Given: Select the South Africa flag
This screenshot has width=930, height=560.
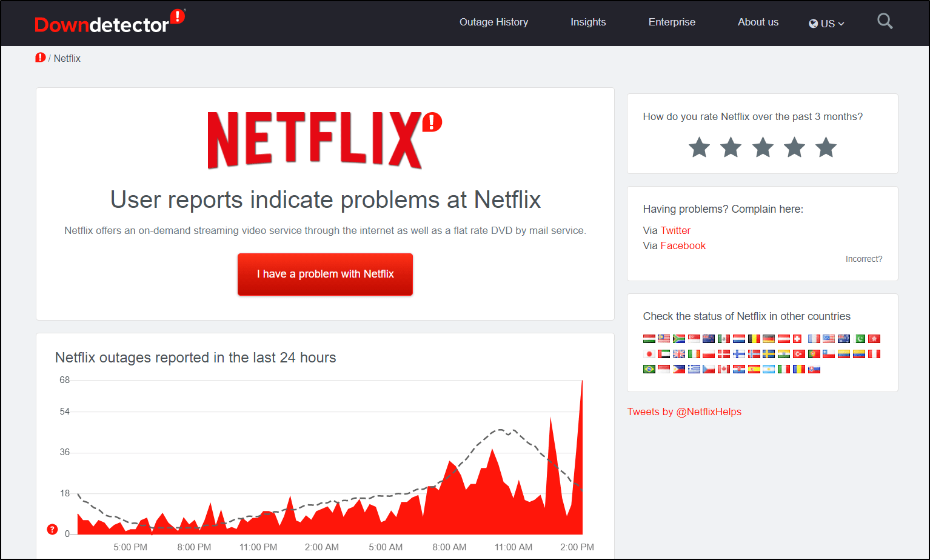Looking at the screenshot, I should [679, 339].
